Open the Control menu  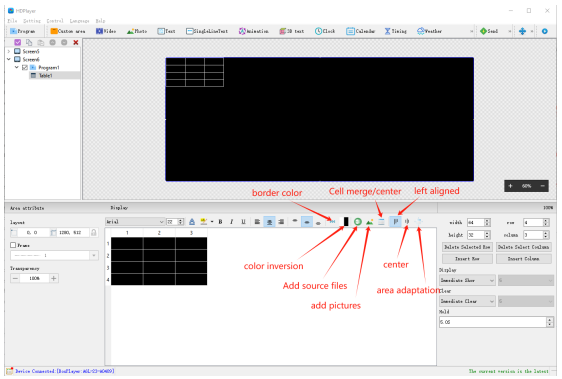55,21
